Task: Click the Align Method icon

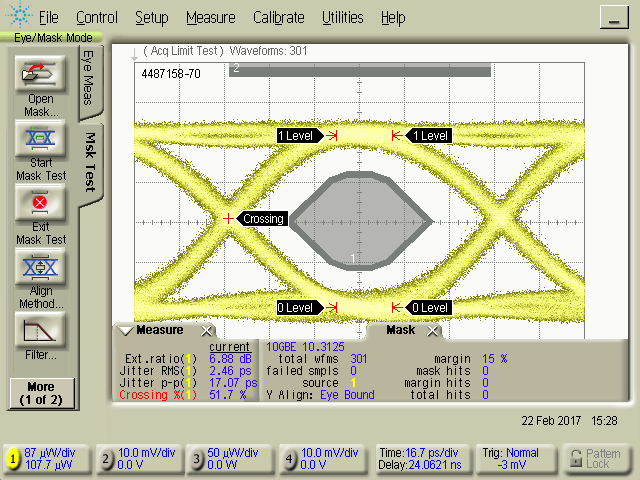Action: (40, 266)
